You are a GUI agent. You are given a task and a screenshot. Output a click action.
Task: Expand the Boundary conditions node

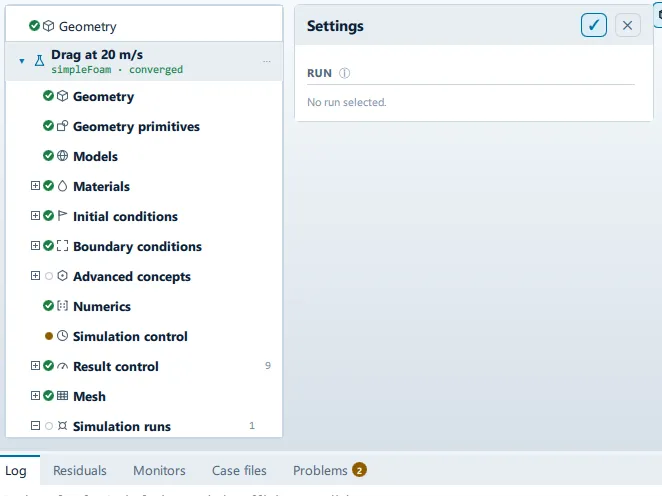pos(35,246)
